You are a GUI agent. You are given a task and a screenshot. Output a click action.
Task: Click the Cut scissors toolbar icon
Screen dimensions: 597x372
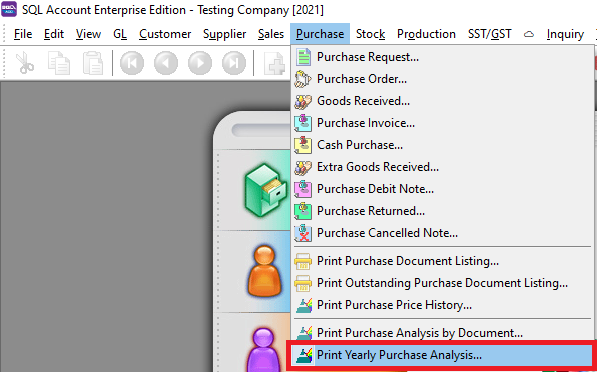(25, 63)
